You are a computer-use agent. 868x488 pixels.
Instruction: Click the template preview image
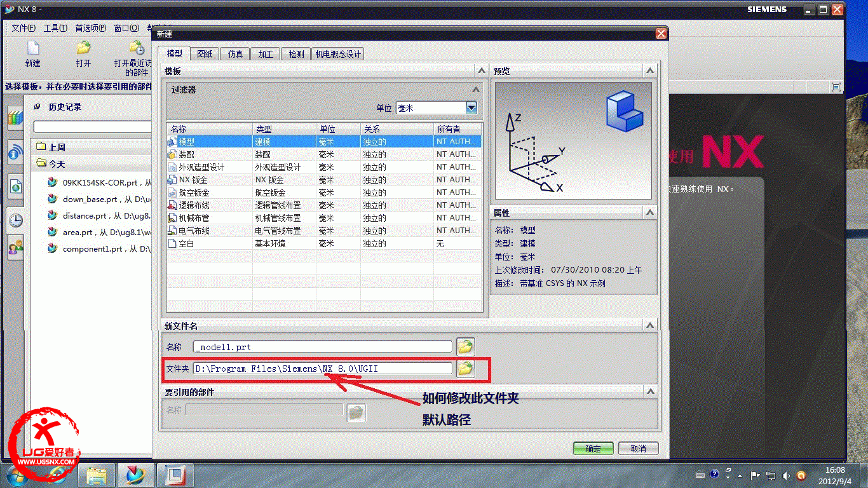[573, 140]
